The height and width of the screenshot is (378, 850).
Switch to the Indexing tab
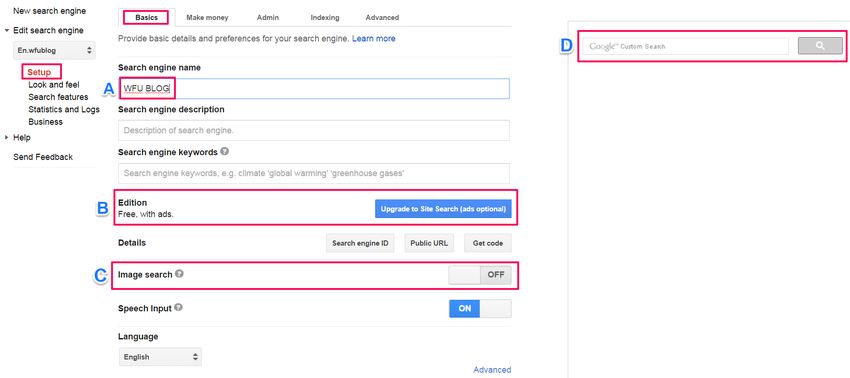coord(325,17)
